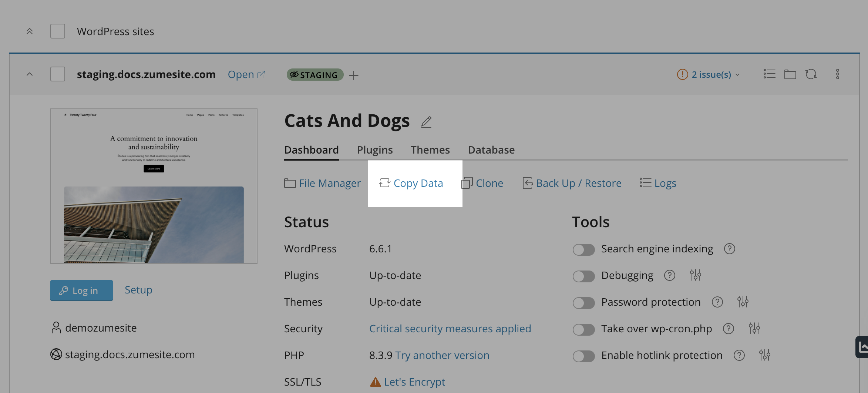Open Critical security measures applied link

(x=450, y=329)
